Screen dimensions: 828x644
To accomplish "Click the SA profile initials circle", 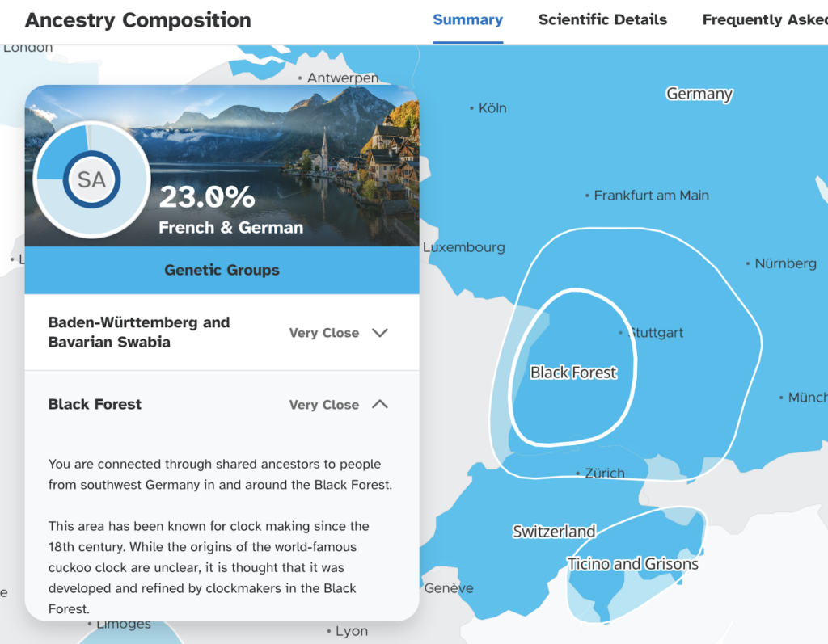I will 91,179.
